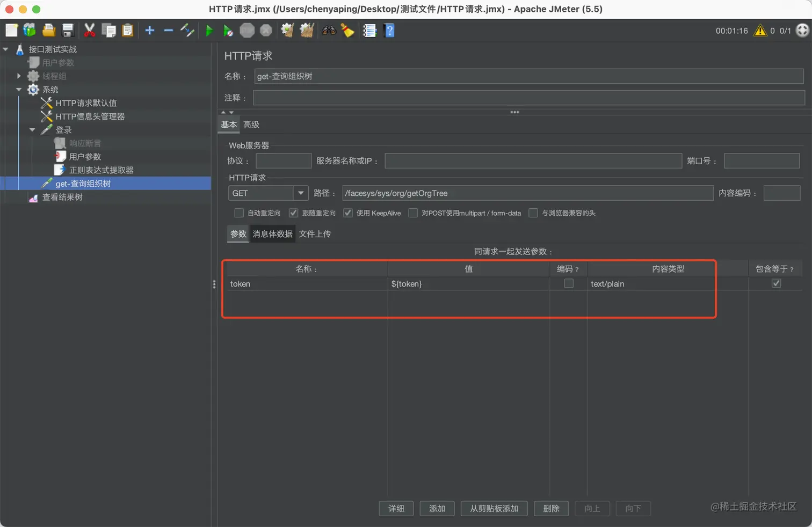
Task: Click the Open file folder icon
Action: [49, 31]
